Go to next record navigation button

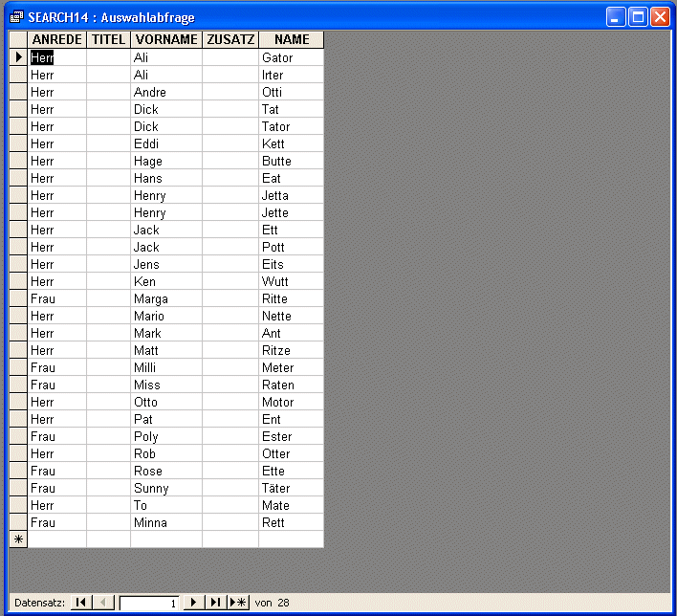(x=193, y=603)
